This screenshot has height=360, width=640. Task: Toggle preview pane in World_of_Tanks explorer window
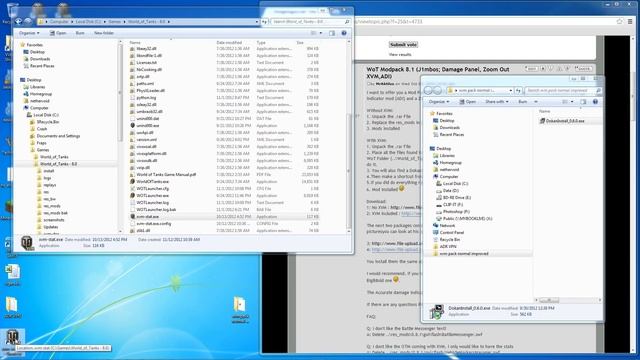[x=332, y=33]
